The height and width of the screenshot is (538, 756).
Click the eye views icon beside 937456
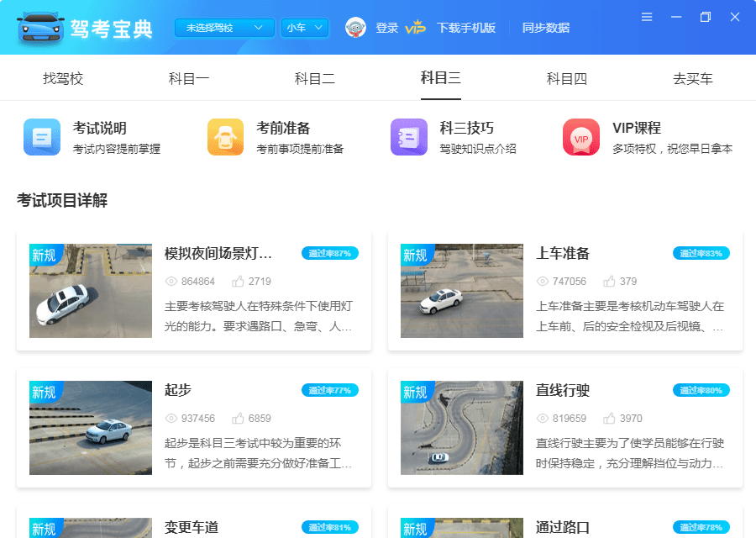pyautogui.click(x=171, y=419)
